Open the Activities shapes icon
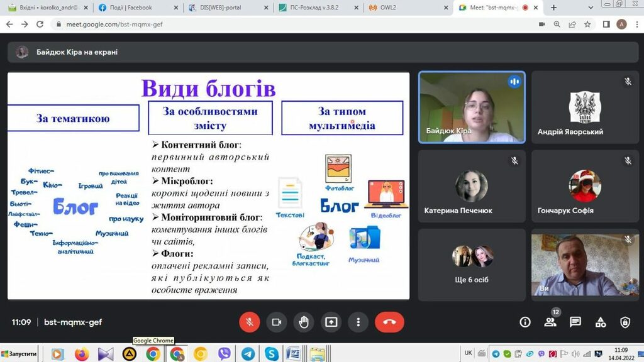 click(601, 322)
